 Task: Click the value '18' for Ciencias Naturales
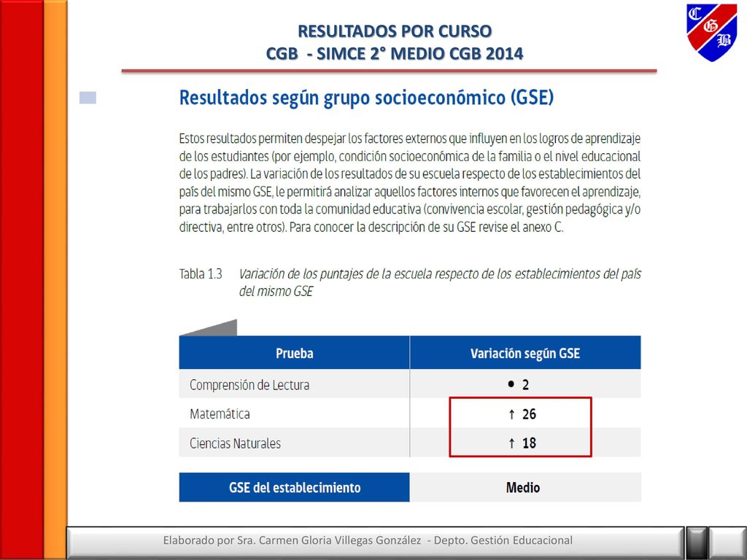click(x=530, y=443)
